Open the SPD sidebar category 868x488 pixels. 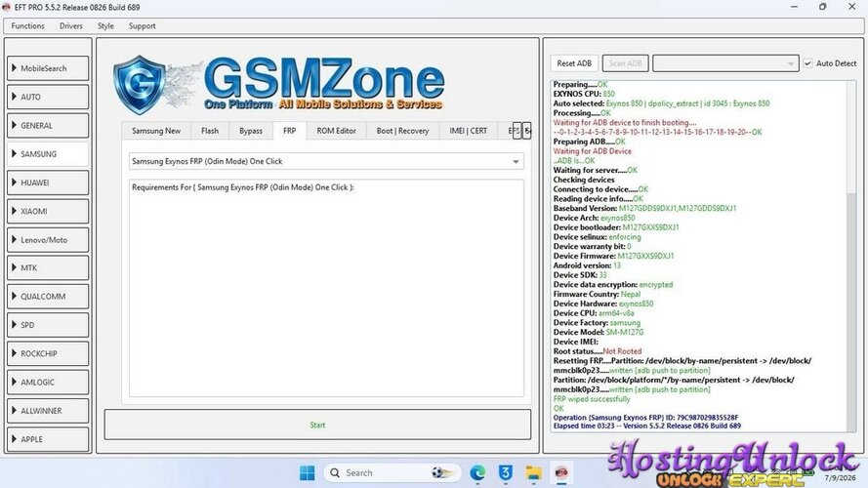click(48, 325)
